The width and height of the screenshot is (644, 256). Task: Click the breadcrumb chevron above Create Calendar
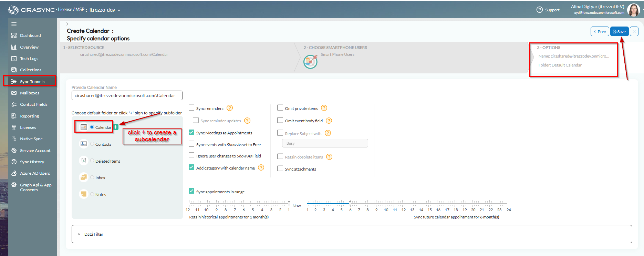tap(67, 24)
